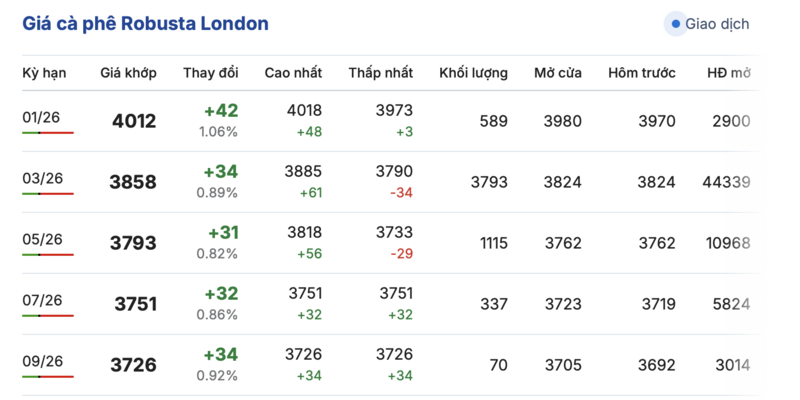
Task: Click the Giao dịch status badge
Action: tap(710, 24)
